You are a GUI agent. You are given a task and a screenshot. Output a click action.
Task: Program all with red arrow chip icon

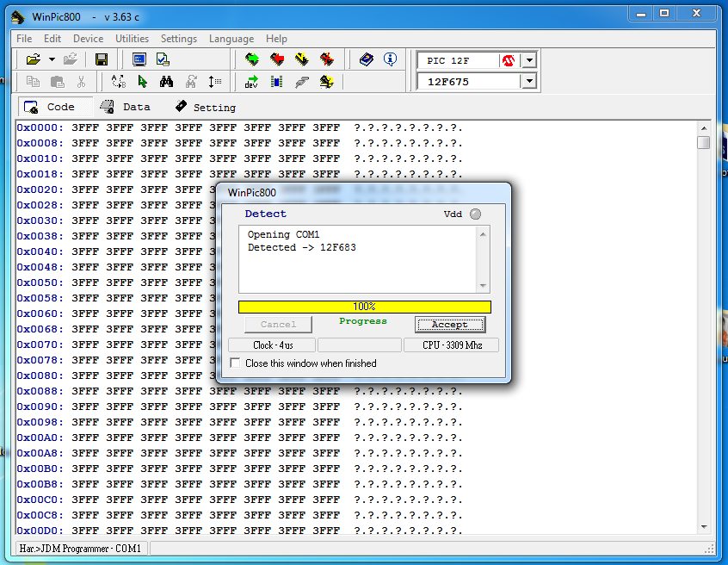tap(277, 59)
